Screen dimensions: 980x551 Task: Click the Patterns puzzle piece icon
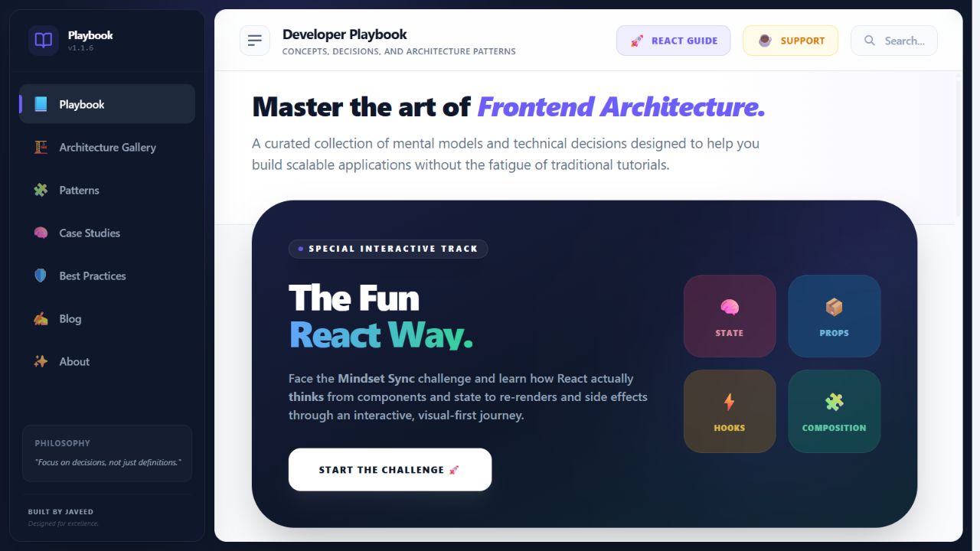point(41,190)
